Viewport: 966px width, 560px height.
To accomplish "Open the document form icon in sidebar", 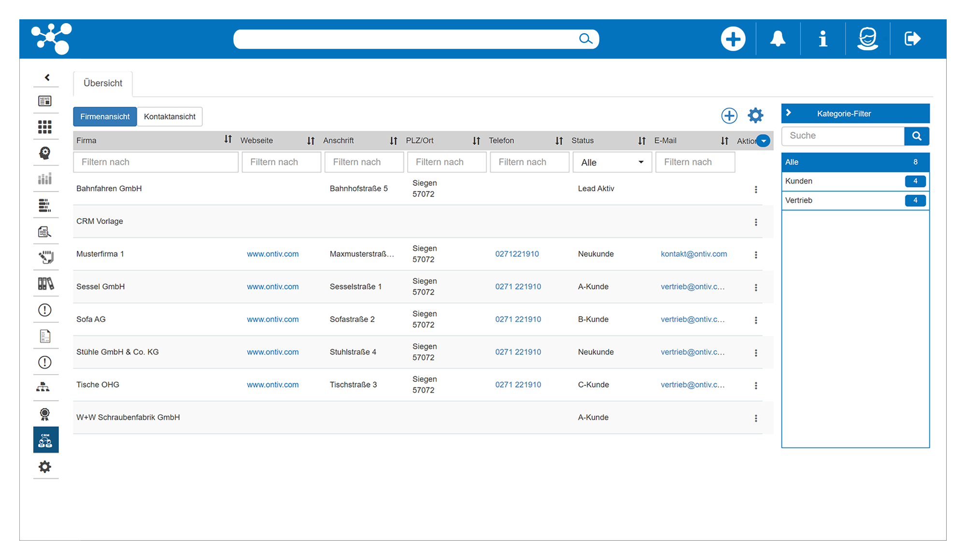I will click(x=45, y=336).
